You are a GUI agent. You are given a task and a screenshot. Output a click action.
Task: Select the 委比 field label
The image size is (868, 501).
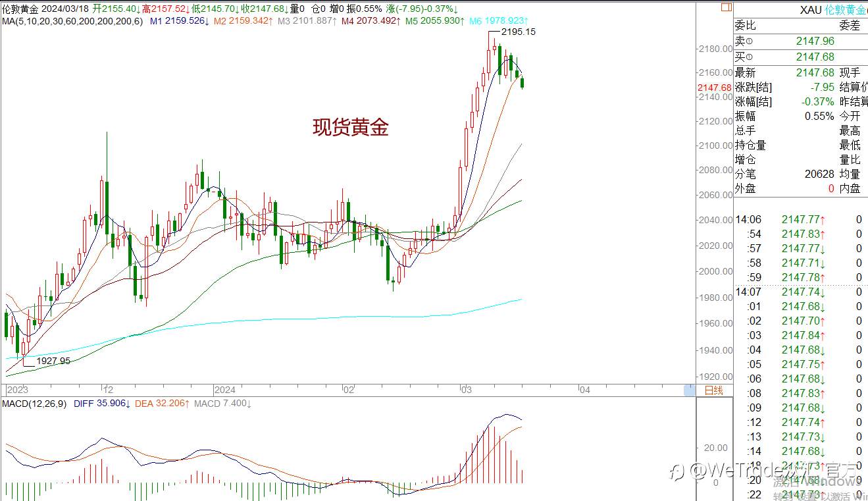(x=746, y=25)
